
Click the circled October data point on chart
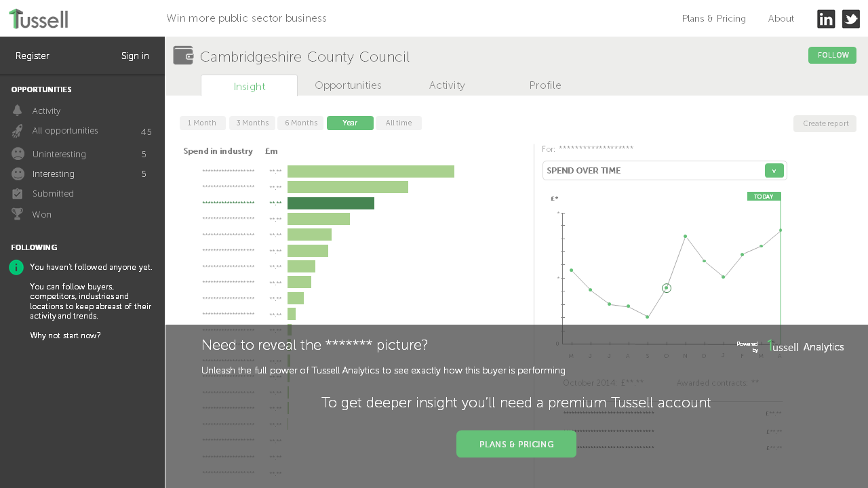(667, 288)
